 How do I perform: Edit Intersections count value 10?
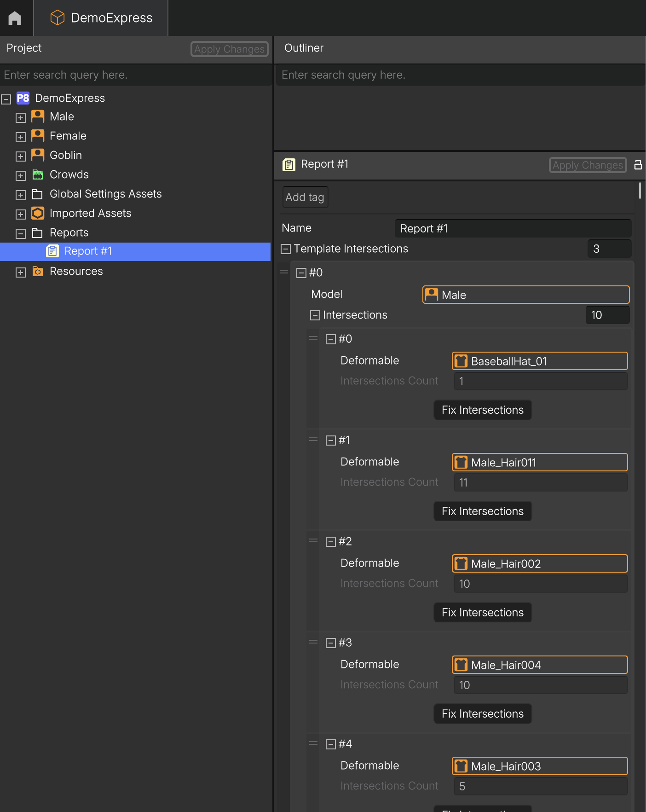[x=607, y=315]
